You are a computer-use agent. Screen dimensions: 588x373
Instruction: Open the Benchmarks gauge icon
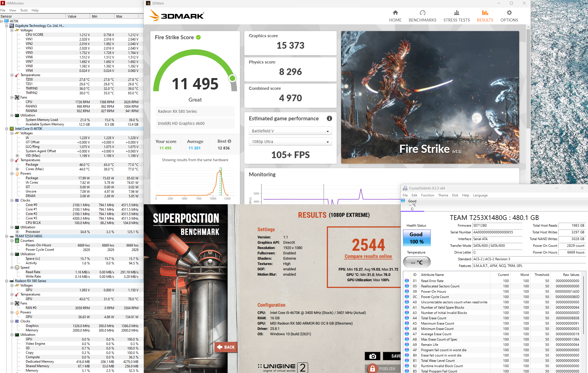(422, 13)
